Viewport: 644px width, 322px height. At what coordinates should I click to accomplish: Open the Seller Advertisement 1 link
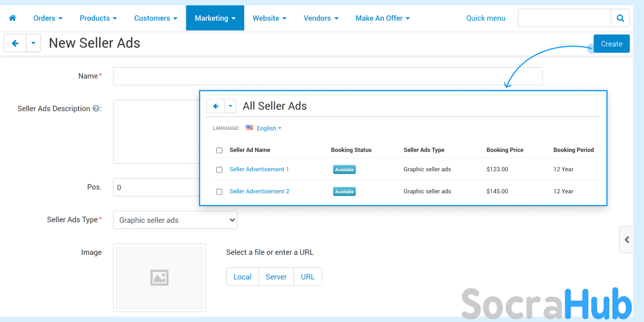(x=259, y=170)
